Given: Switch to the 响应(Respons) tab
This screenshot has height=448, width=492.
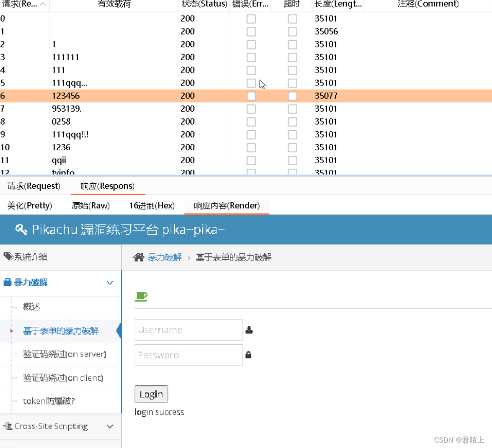Looking at the screenshot, I should click(x=108, y=186).
